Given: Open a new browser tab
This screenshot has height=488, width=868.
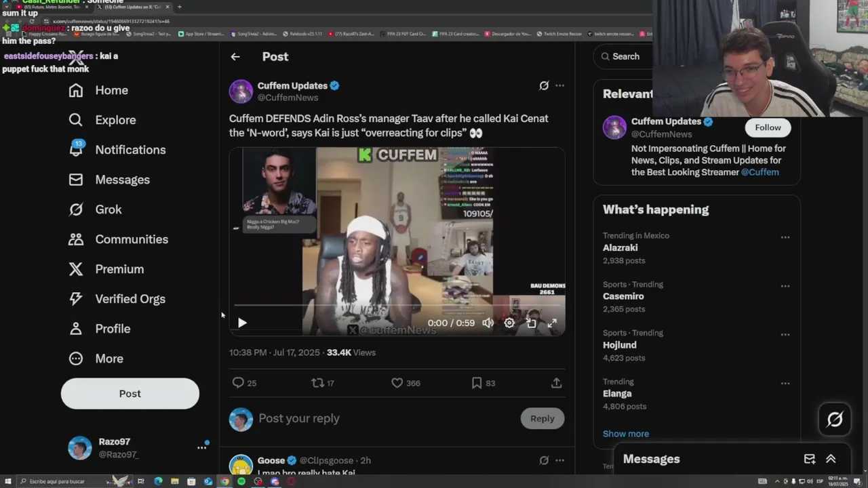Looking at the screenshot, I should point(179,7).
